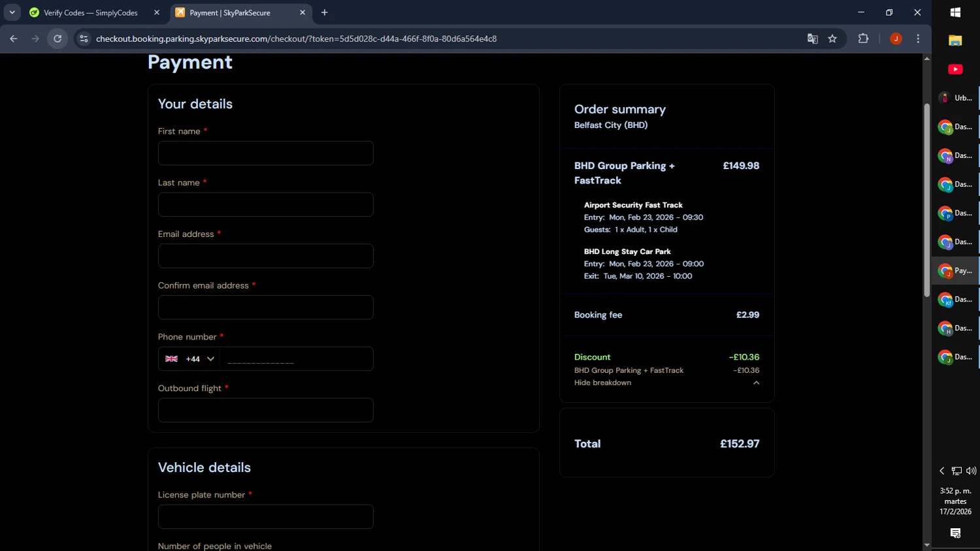Click the Last name field
The height and width of the screenshot is (551, 980).
click(x=266, y=204)
